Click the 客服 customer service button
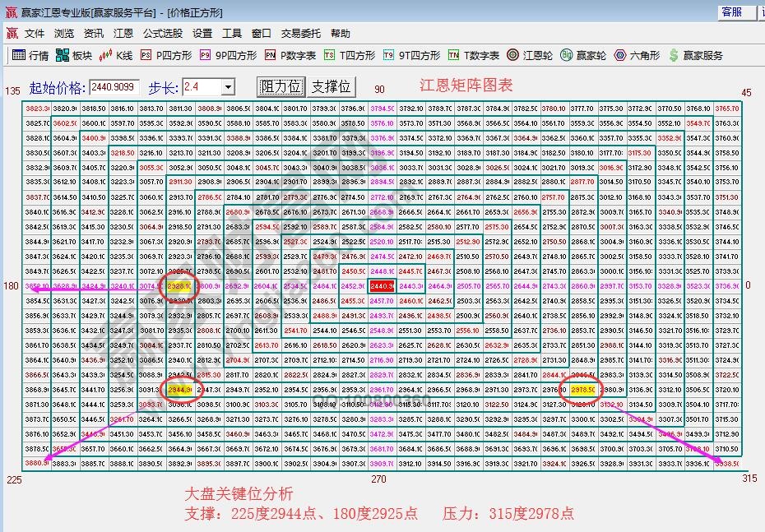 pos(739,12)
